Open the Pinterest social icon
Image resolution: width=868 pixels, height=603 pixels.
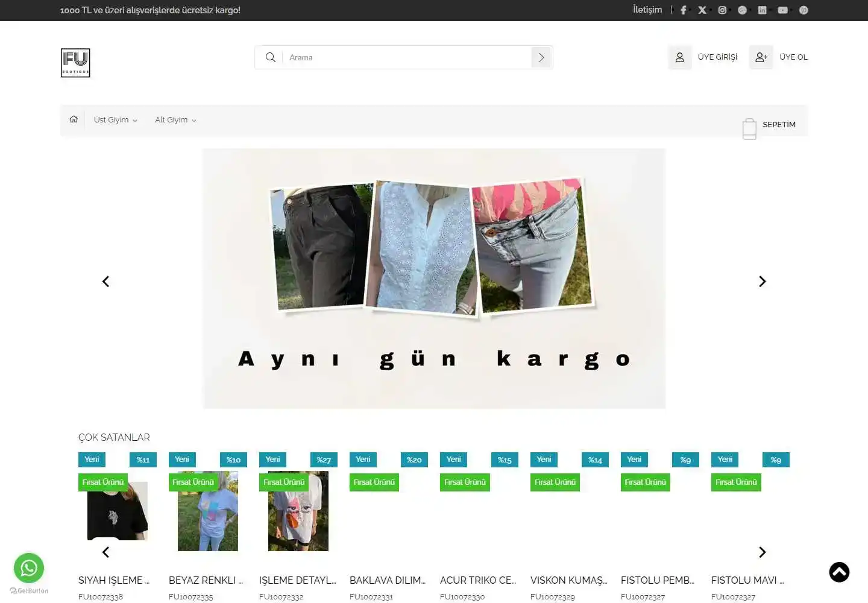point(804,10)
